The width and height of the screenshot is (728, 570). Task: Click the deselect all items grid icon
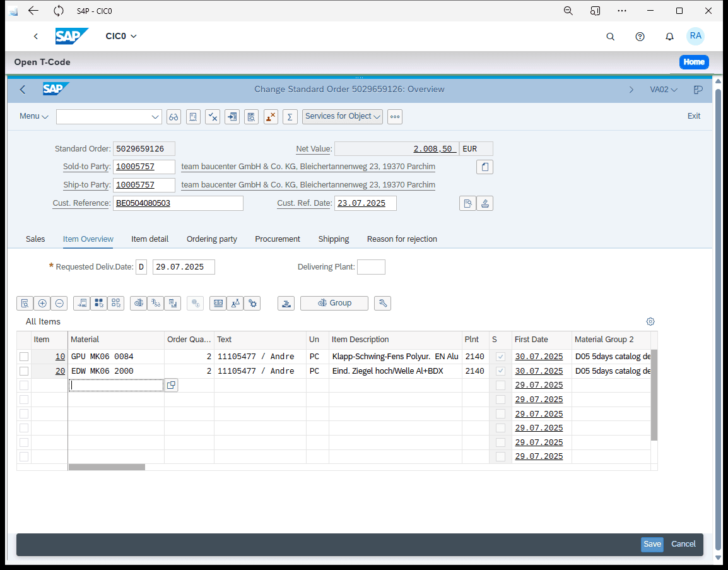[116, 304]
